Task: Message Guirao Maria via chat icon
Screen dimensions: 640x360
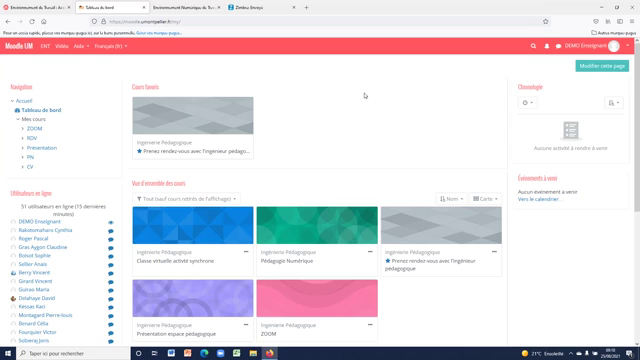Action: pos(111,291)
